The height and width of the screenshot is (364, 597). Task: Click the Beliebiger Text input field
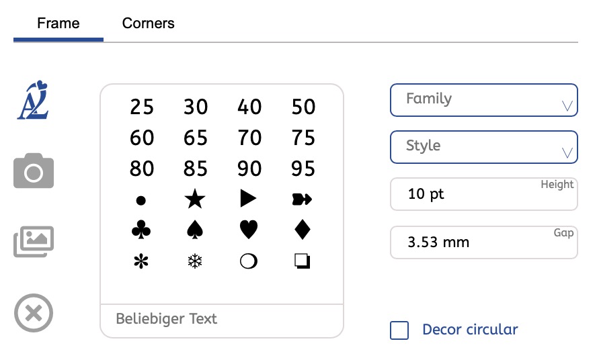(x=221, y=319)
